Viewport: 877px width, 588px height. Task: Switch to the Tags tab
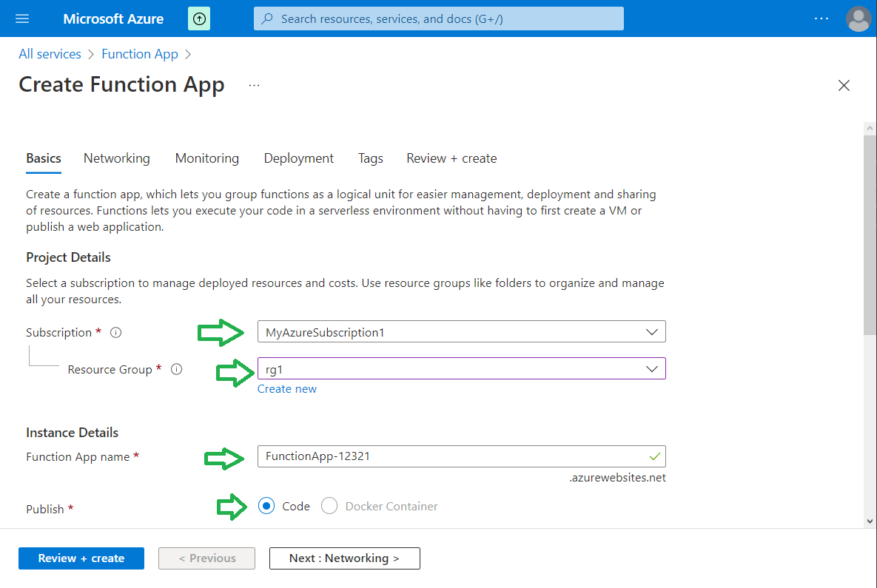371,159
